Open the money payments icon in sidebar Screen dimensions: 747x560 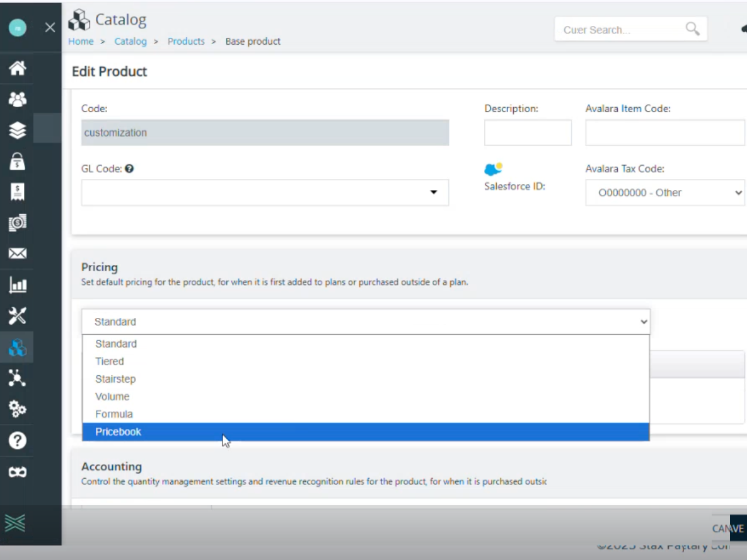pos(18,223)
